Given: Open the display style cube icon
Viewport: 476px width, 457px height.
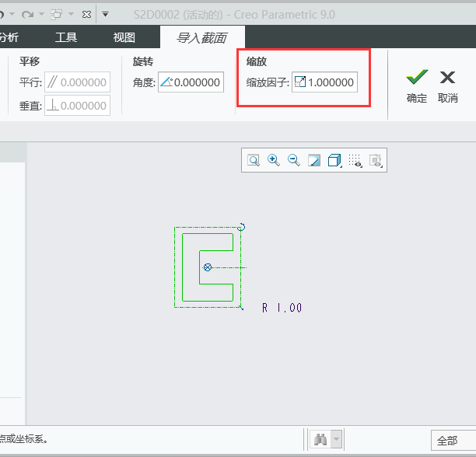Looking at the screenshot, I should coord(334,160).
